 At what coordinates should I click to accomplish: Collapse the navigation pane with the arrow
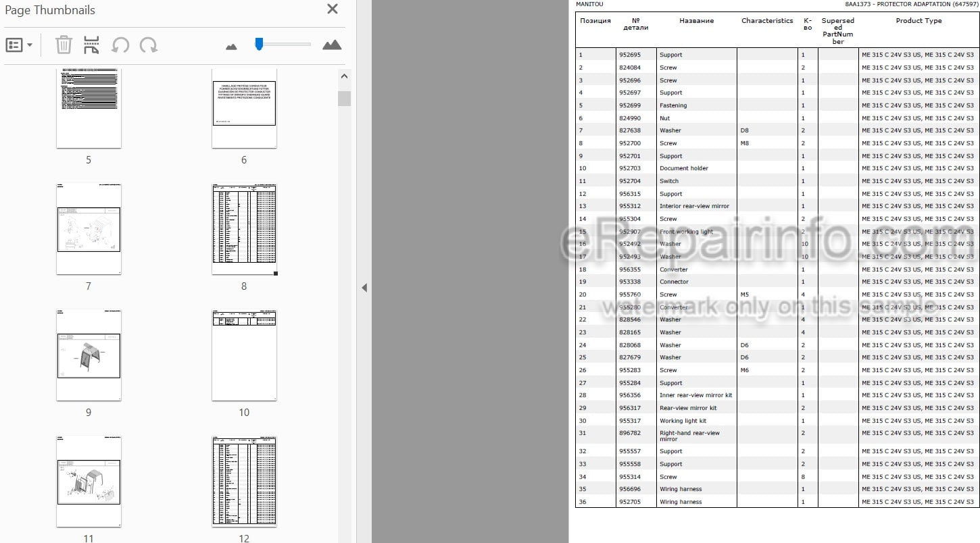point(364,288)
